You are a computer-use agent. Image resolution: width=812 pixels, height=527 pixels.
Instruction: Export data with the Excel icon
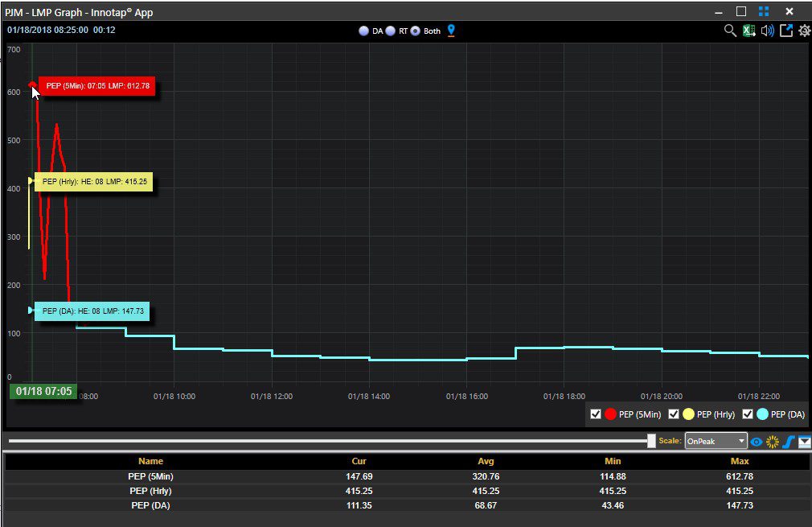pyautogui.click(x=749, y=31)
